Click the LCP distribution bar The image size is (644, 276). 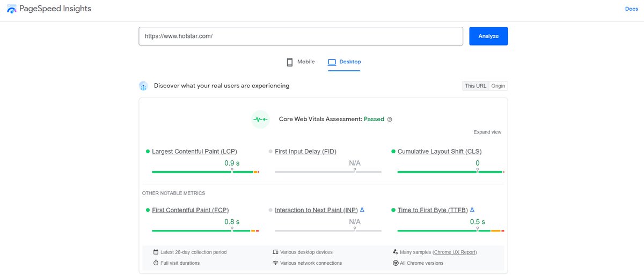pyautogui.click(x=206, y=172)
